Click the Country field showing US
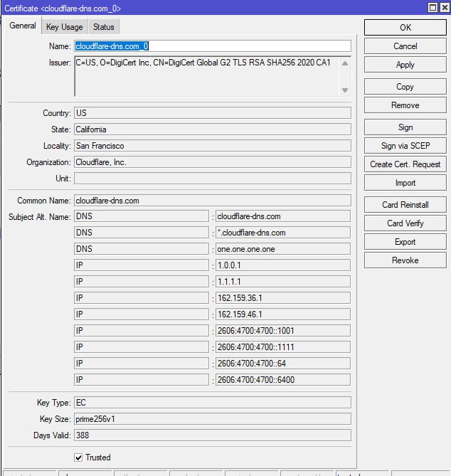 point(213,113)
